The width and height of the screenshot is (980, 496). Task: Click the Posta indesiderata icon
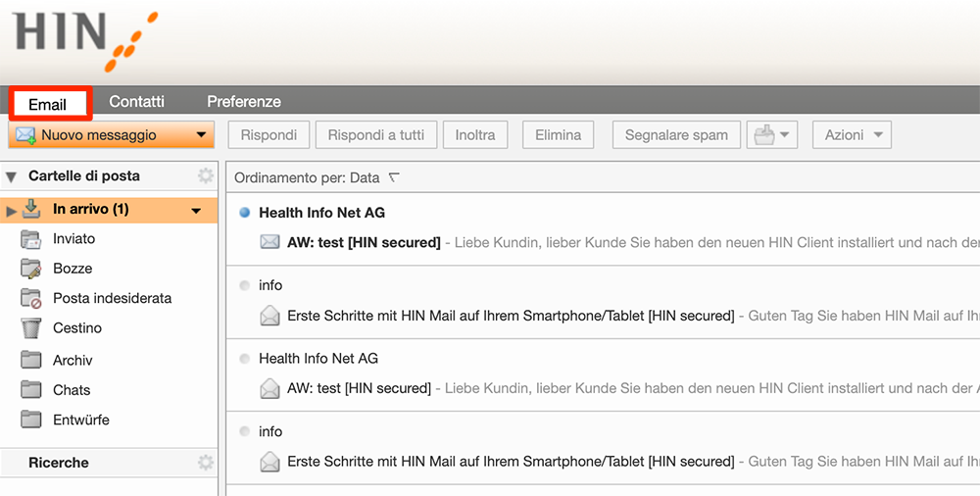point(30,298)
